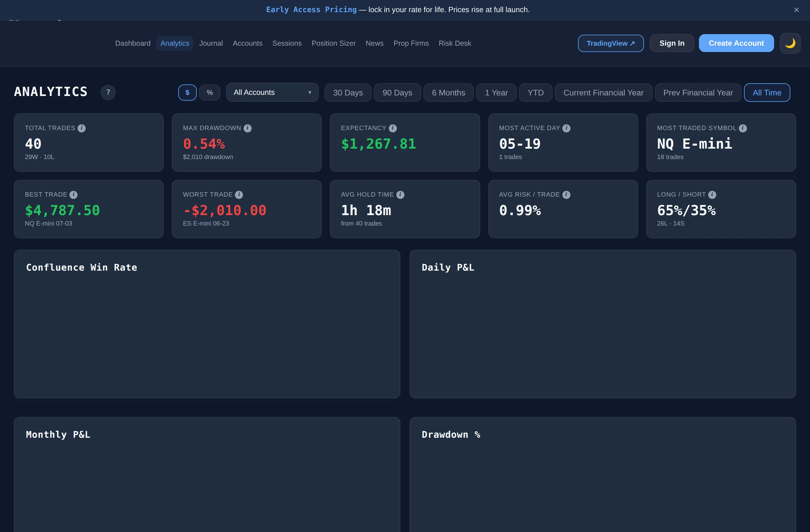The width and height of the screenshot is (810, 532).
Task: Dismiss the Early Access Pricing banner
Action: point(796,10)
